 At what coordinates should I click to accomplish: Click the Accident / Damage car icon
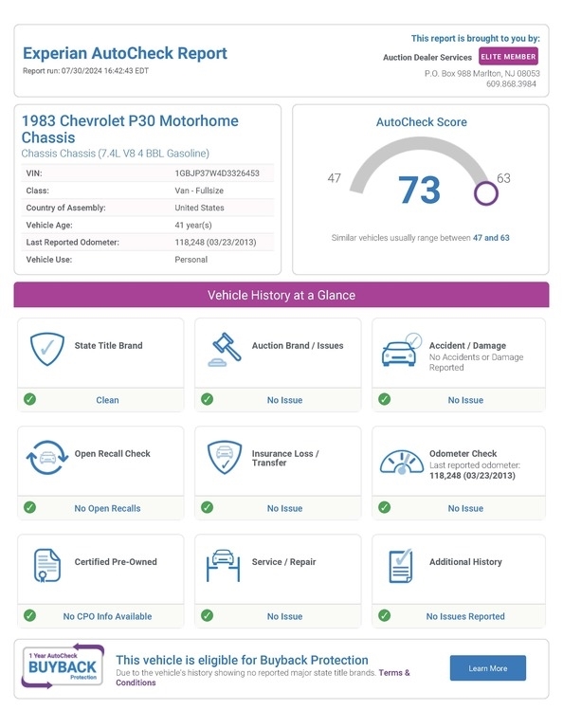point(402,350)
